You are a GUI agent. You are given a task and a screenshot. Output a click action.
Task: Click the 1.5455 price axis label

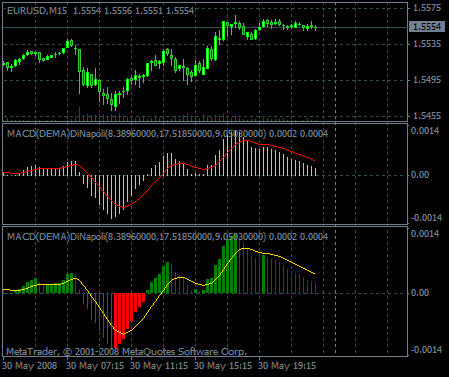click(x=427, y=116)
